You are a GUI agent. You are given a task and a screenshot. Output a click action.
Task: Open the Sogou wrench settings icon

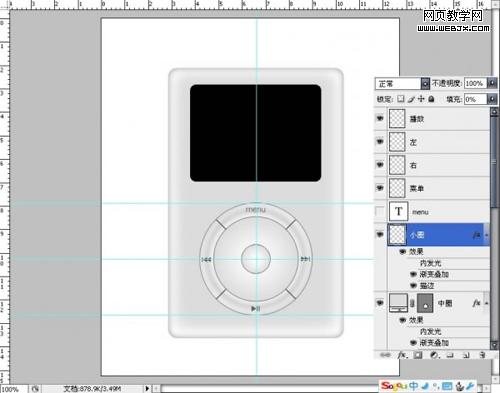(470, 386)
